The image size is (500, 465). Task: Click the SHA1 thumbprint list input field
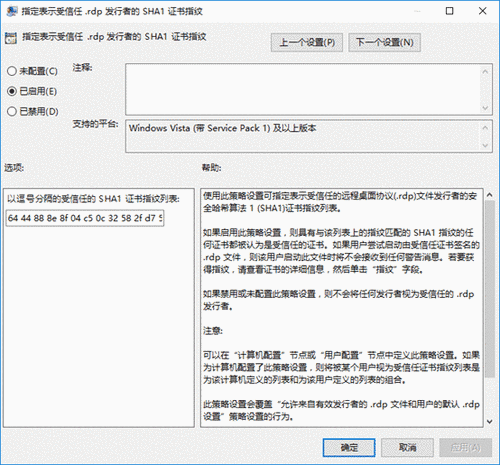coord(85,218)
